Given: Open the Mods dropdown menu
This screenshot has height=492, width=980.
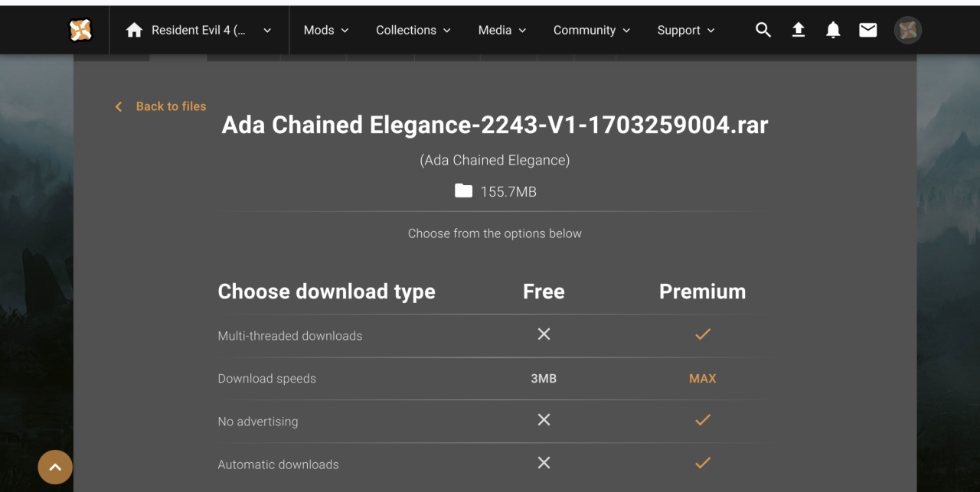Looking at the screenshot, I should [x=325, y=31].
